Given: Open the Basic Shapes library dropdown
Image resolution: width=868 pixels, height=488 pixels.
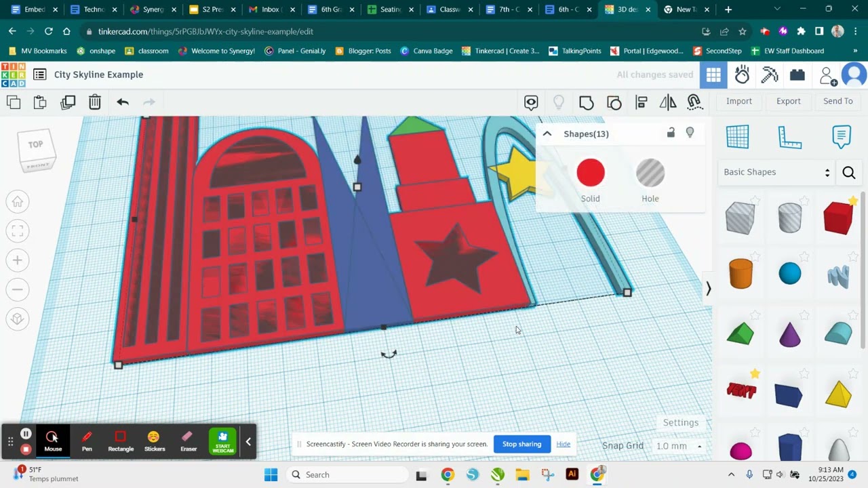Looking at the screenshot, I should click(x=776, y=173).
